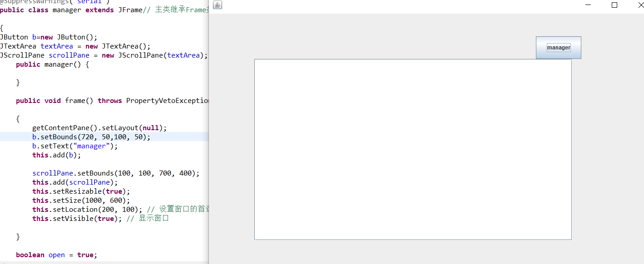Select the highlighted b.setBounds line
The image size is (644, 264).
[91, 137]
